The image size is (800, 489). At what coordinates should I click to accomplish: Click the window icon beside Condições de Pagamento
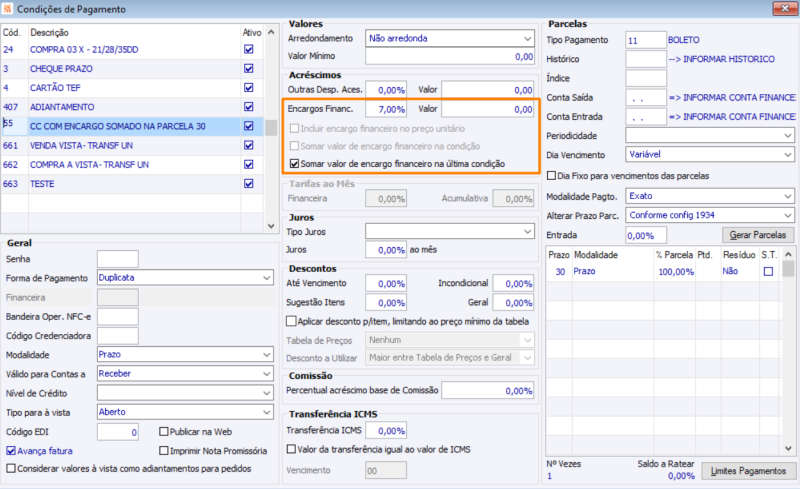9,9
